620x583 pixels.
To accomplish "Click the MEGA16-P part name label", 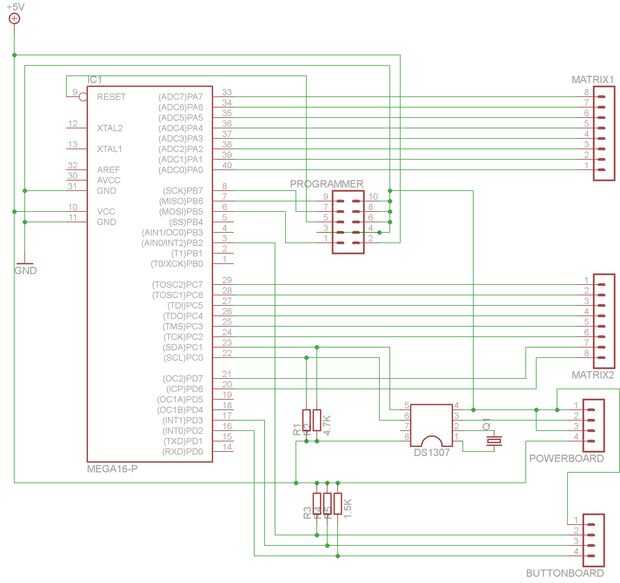I will [x=112, y=469].
